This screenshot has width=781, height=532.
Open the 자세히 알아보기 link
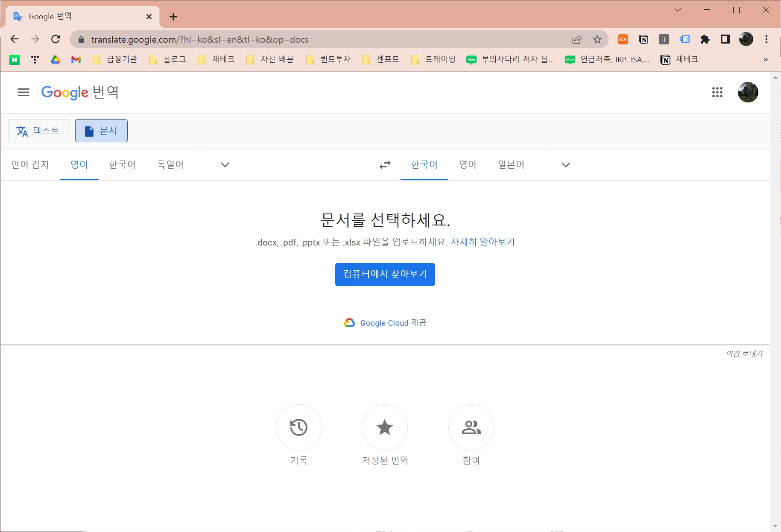(483, 242)
